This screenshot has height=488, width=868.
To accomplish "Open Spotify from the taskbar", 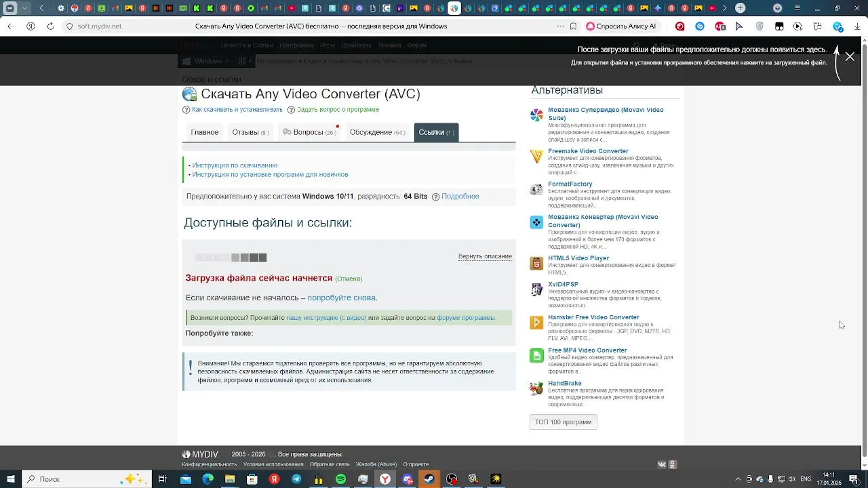I will (x=340, y=479).
